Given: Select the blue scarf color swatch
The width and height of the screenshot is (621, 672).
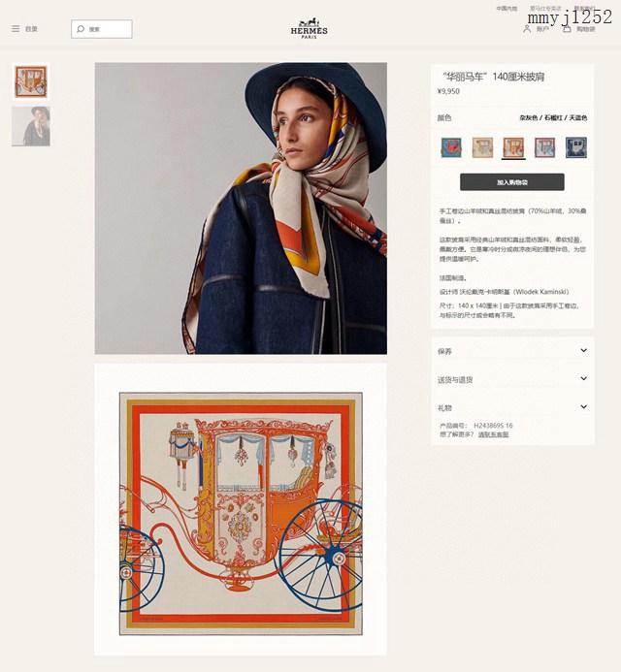Looking at the screenshot, I should (x=451, y=147).
